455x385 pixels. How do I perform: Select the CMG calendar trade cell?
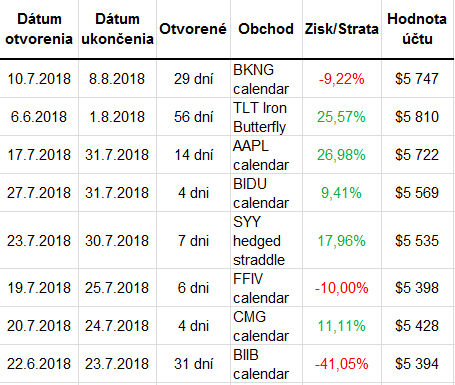point(266,326)
